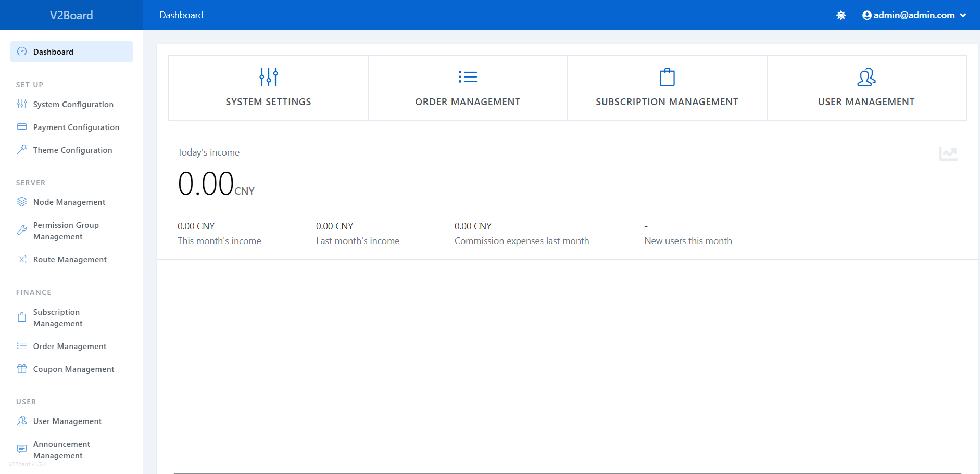Click the System Settings sliders icon
Viewport: 980px width, 474px height.
pyautogui.click(x=268, y=77)
